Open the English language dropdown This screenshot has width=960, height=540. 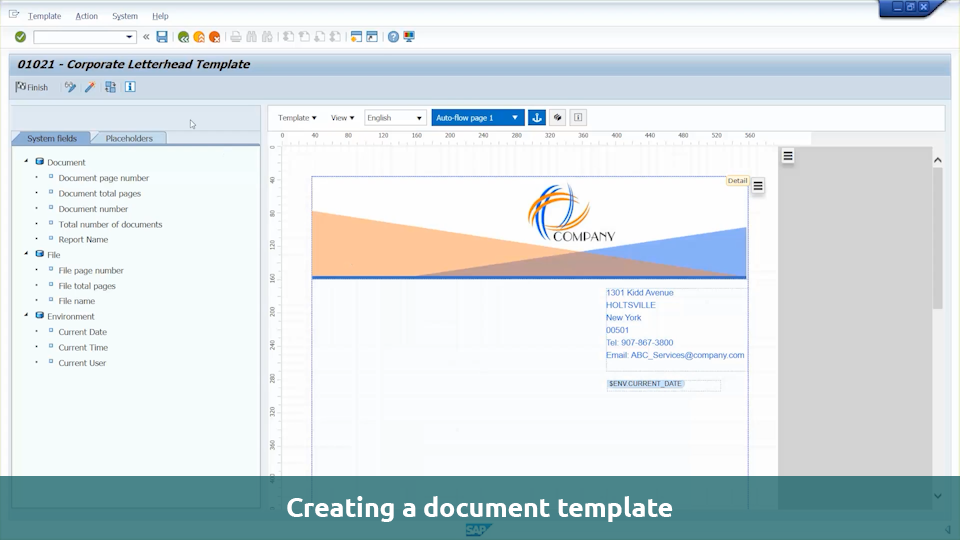tap(395, 118)
